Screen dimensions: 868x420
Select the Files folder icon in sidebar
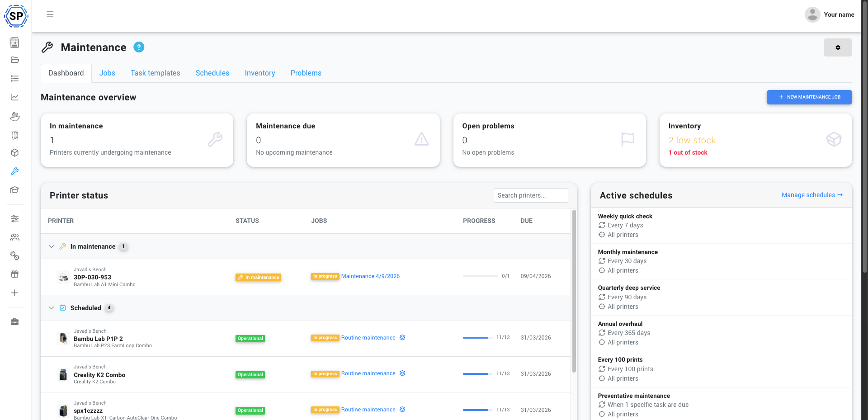15,60
